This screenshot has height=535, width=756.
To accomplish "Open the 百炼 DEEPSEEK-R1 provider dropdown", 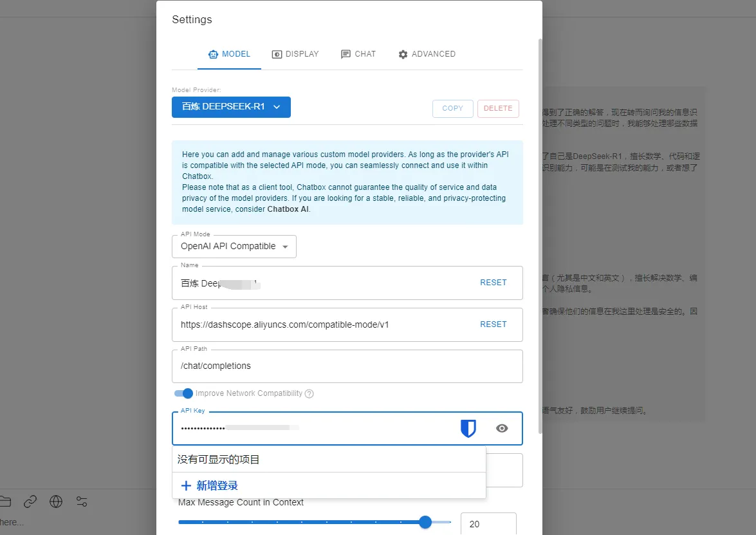I will [231, 107].
